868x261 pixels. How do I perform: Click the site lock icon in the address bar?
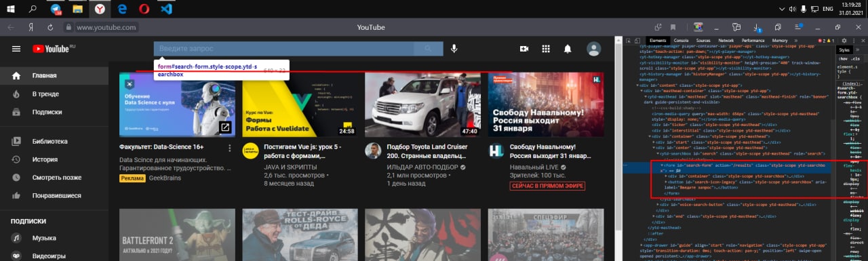[68, 27]
